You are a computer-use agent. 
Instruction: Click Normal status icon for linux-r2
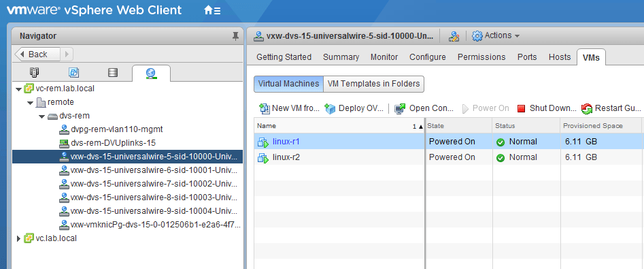[501, 157]
